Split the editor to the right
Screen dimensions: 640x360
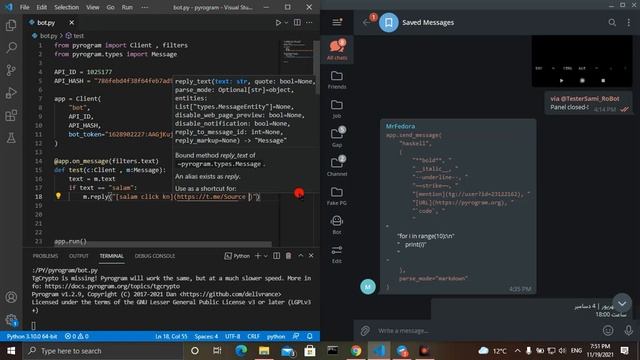[297, 22]
